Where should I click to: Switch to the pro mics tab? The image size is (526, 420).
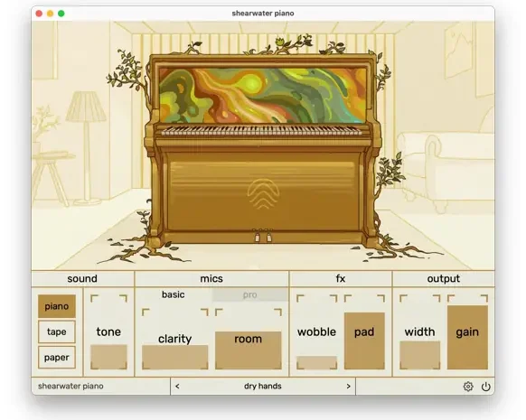[250, 294]
